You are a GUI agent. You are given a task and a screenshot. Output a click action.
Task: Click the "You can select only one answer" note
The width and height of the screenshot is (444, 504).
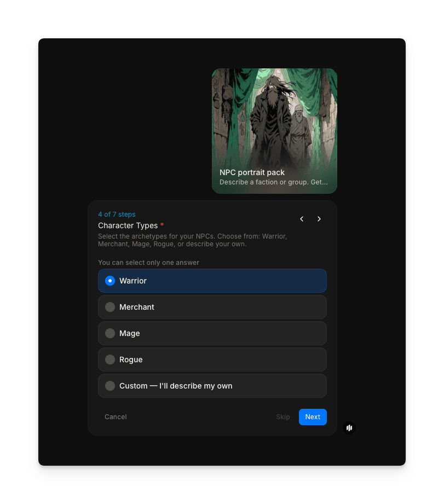pos(148,263)
